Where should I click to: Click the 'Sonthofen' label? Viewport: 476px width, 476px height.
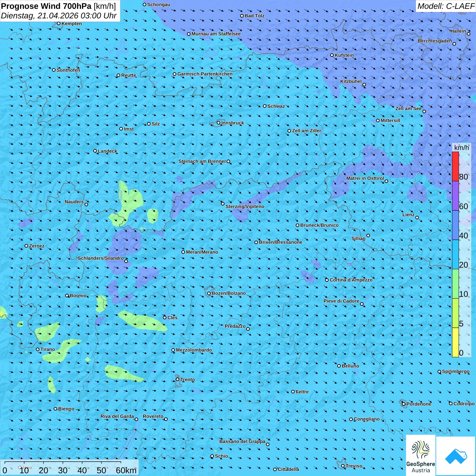[68, 70]
